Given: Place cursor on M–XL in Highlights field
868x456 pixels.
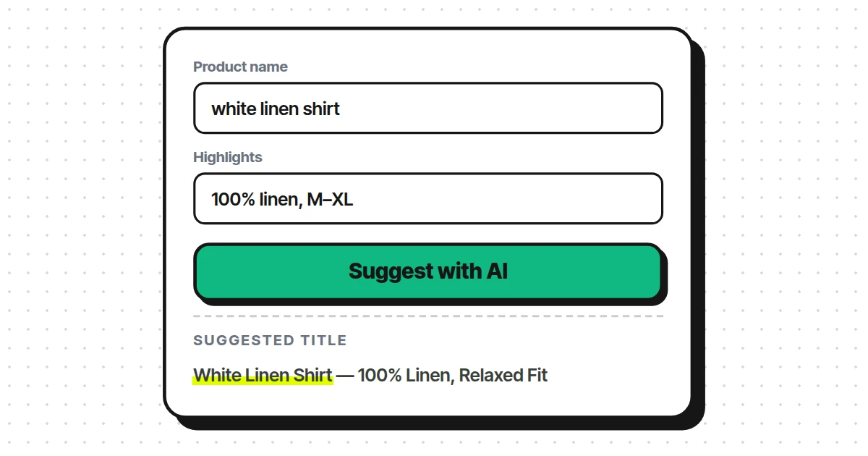Looking at the screenshot, I should tap(330, 199).
